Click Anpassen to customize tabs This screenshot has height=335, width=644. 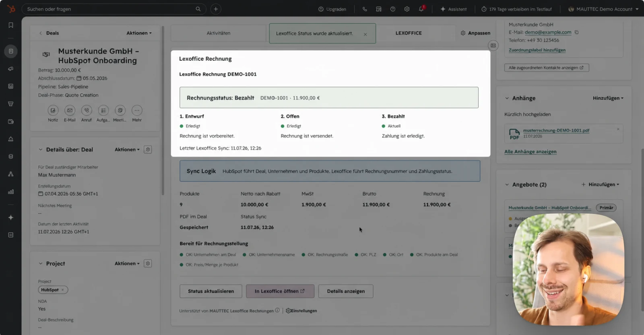click(475, 33)
